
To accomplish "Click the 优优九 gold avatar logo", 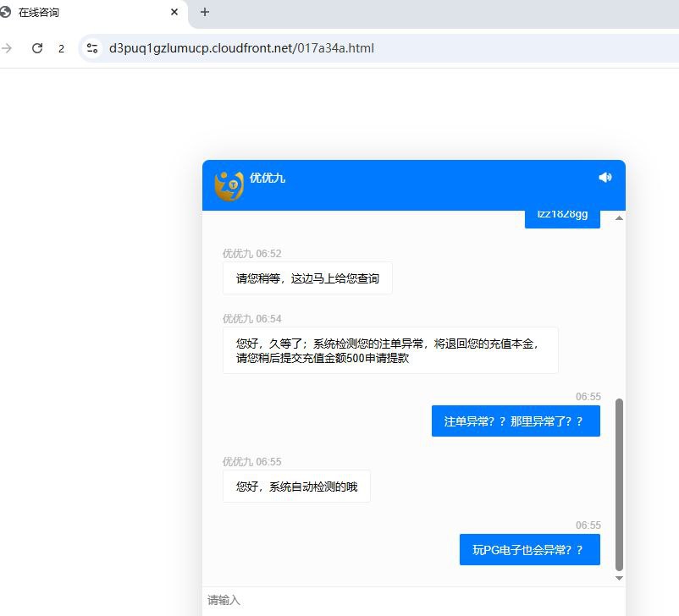I will 229,185.
